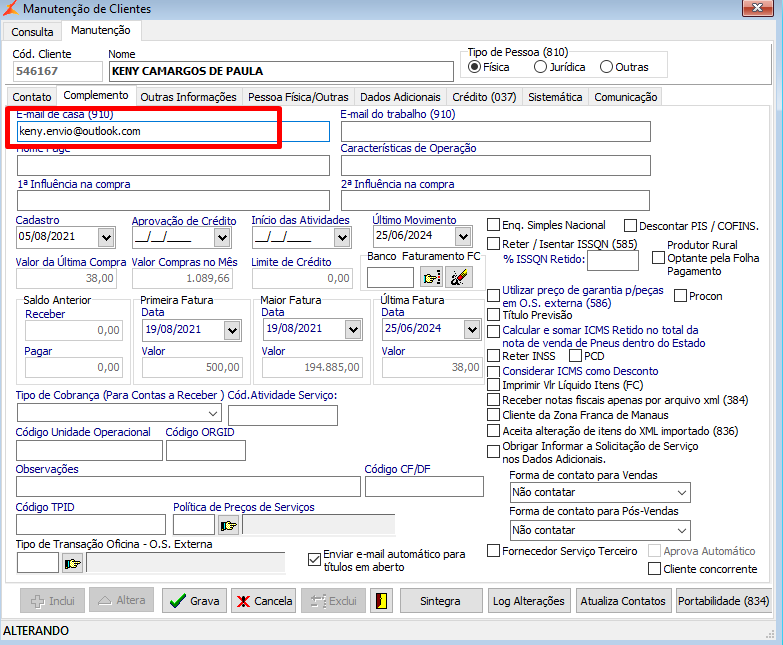The width and height of the screenshot is (783, 645).
Task: Open Último Movimento date dropdown
Action: tap(463, 236)
